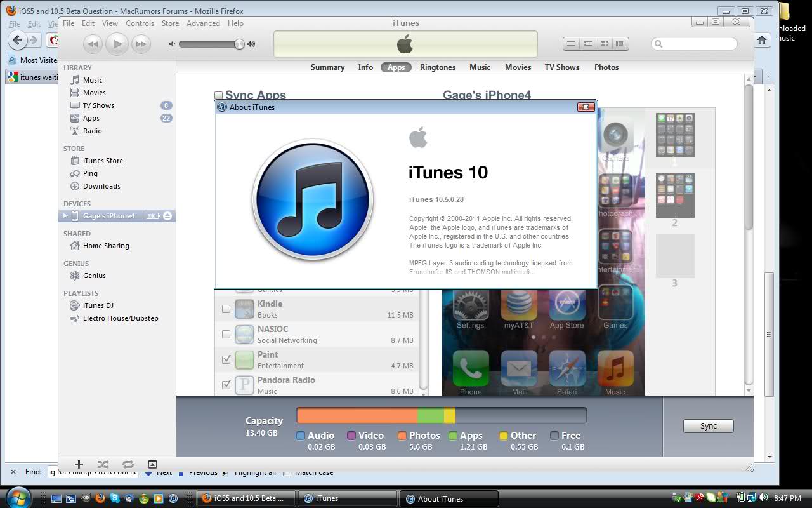This screenshot has width=812, height=508.
Task: Open the Store menu
Action: coord(170,23)
